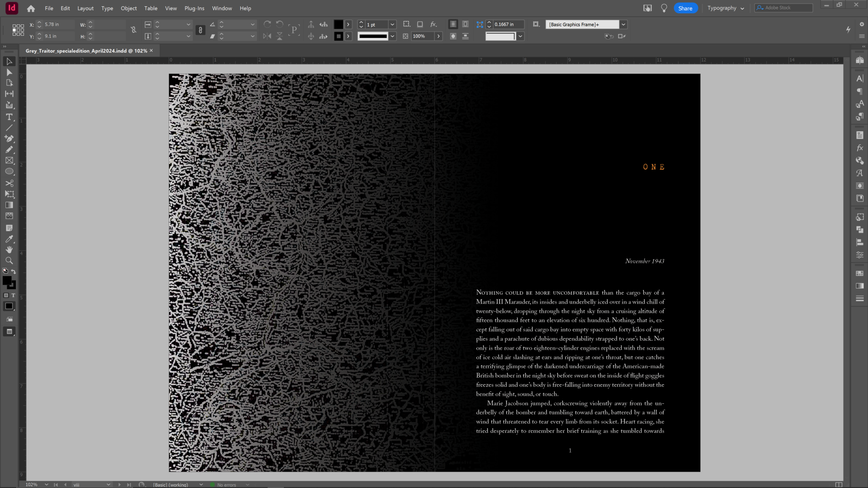Select the Eyedropper tool
This screenshot has height=488, width=868.
tap(9, 239)
